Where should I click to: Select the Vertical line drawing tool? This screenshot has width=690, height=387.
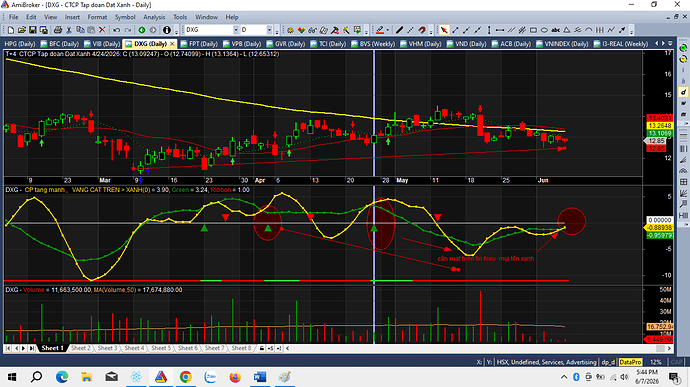(489, 30)
